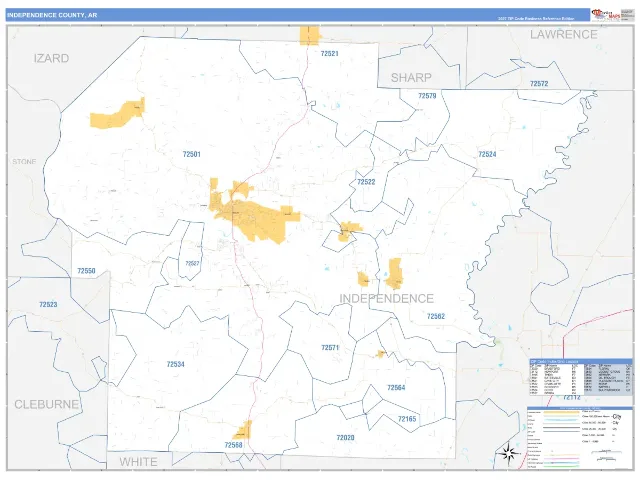
Task: Click the ZIP code label 72579
Action: click(427, 96)
